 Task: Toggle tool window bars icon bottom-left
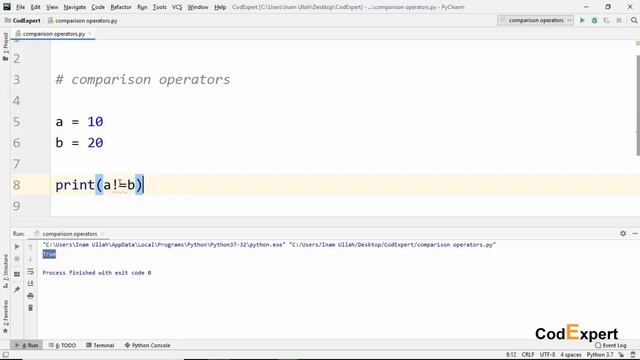(x=5, y=355)
